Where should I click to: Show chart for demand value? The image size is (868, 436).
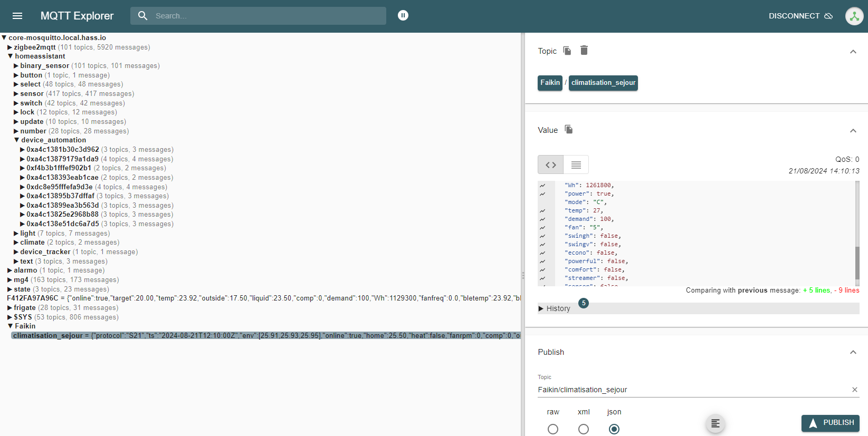coord(542,219)
